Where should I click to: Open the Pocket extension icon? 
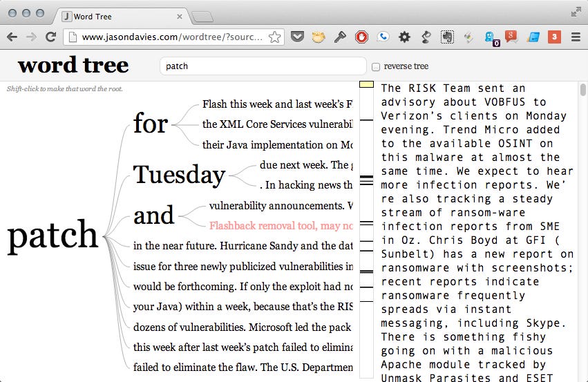click(x=297, y=37)
